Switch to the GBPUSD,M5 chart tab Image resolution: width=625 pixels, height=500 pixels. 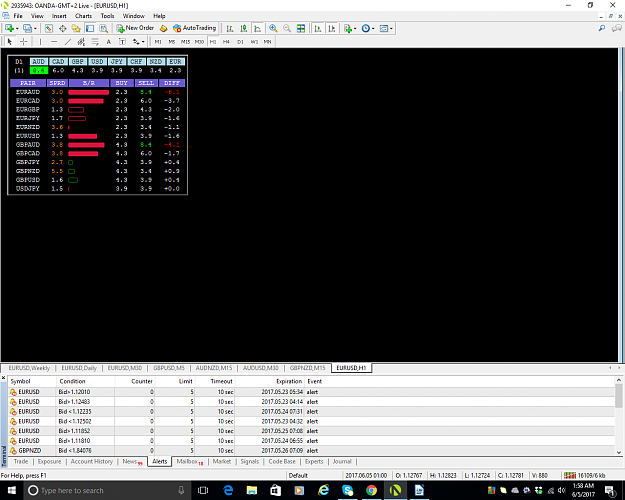tap(169, 368)
